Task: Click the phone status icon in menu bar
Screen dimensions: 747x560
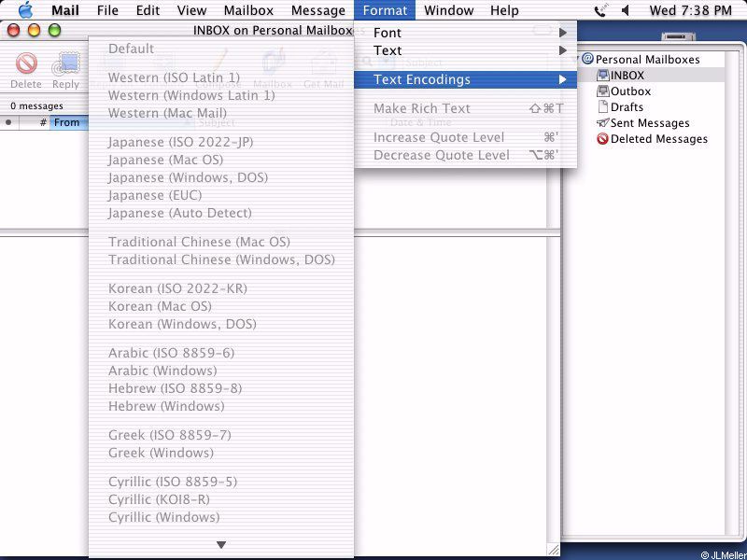Action: [x=600, y=10]
